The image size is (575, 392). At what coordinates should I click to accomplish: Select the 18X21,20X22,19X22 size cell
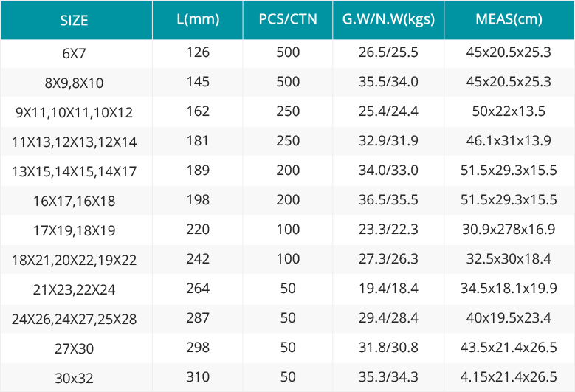click(74, 261)
